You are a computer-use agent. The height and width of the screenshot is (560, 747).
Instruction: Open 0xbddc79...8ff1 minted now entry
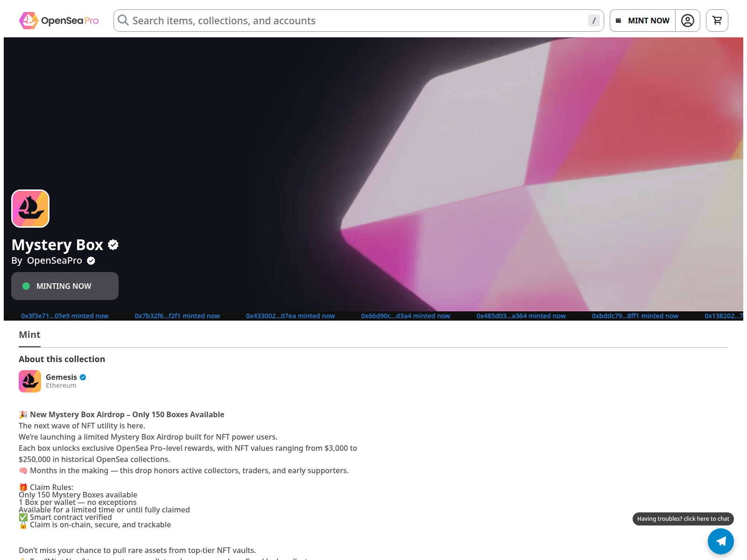(x=635, y=316)
